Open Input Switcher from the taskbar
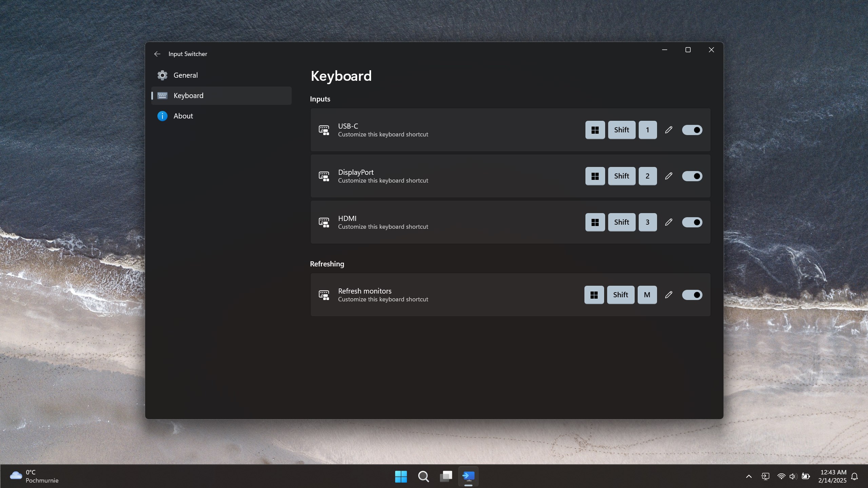868x488 pixels. point(468,476)
